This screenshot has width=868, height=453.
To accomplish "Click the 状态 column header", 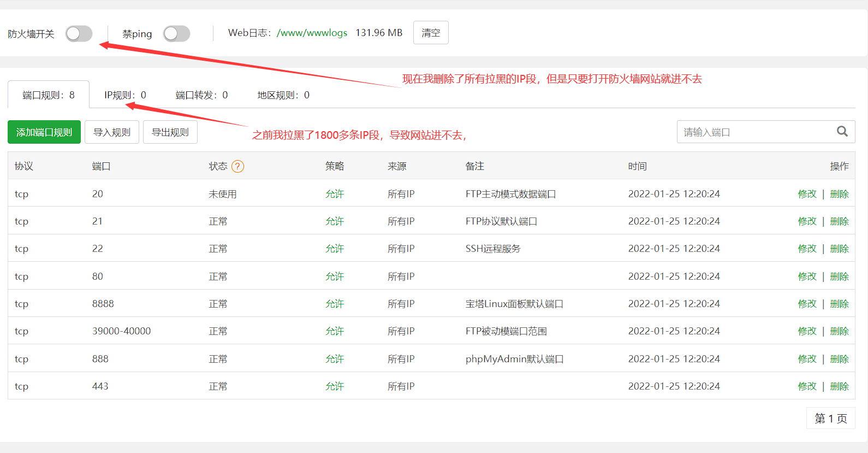I will (218, 166).
